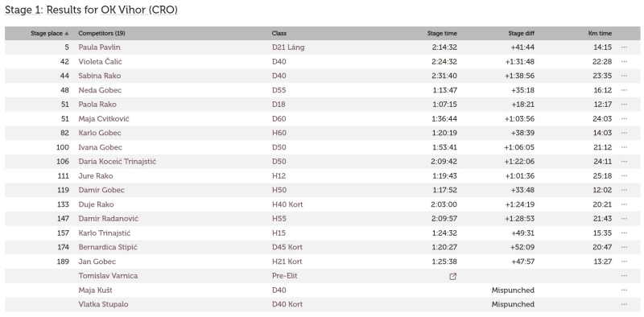Open competitor Daria Koceić Trinajstić
This screenshot has height=317, width=644.
[117, 162]
